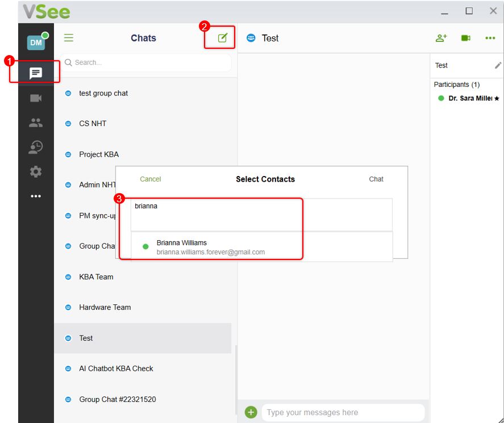
Task: Click the contact search field containing brianna
Action: [x=261, y=215]
